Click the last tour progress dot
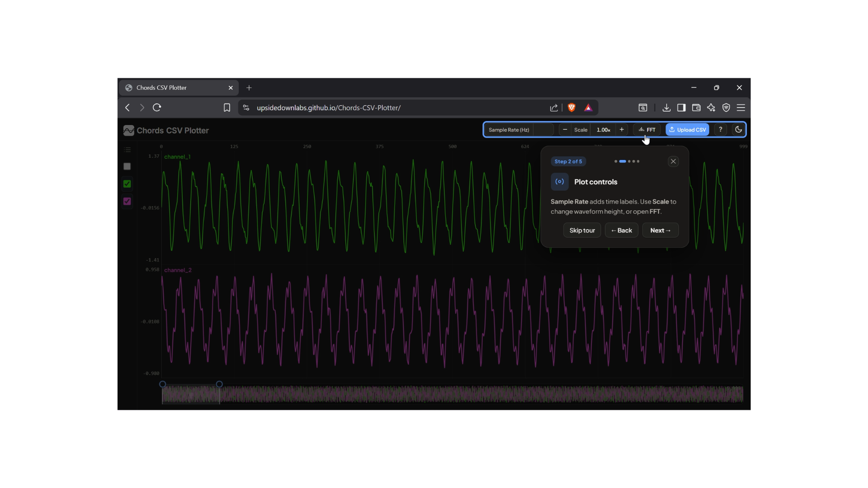The width and height of the screenshot is (868, 488). [638, 161]
